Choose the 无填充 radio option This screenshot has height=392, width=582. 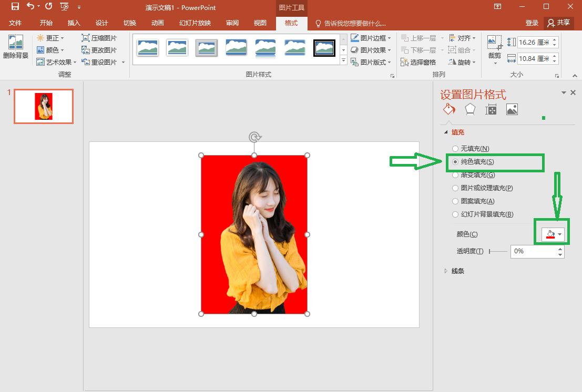pos(455,149)
